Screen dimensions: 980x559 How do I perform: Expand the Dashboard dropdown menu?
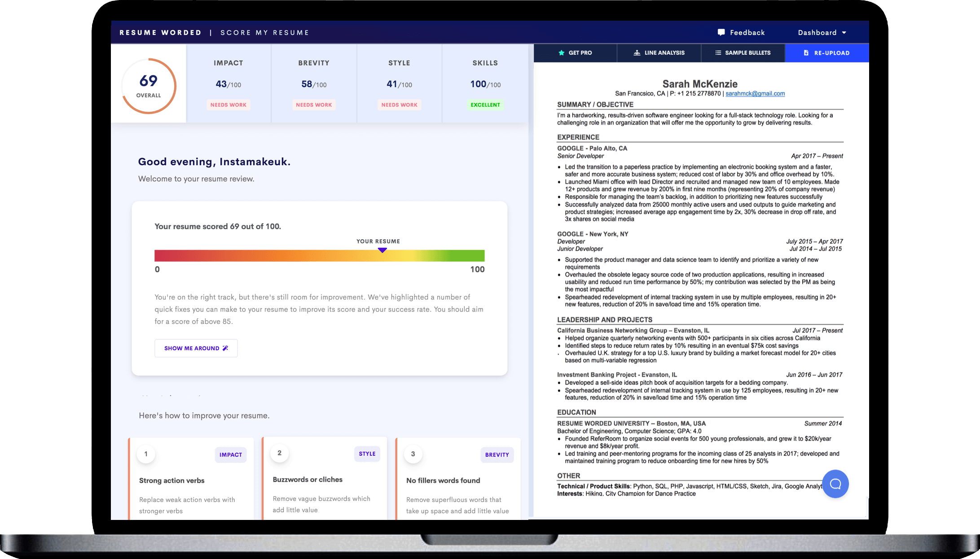click(x=819, y=32)
